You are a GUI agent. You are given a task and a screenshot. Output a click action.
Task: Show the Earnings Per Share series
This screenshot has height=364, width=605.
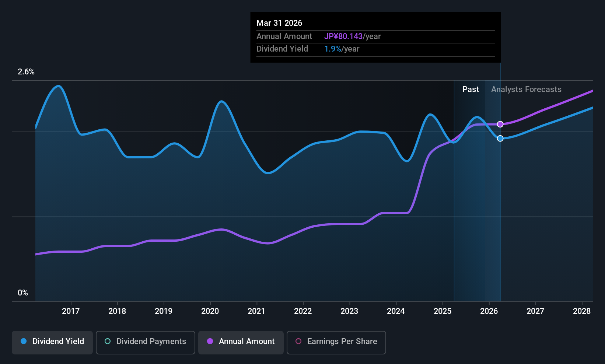click(336, 342)
